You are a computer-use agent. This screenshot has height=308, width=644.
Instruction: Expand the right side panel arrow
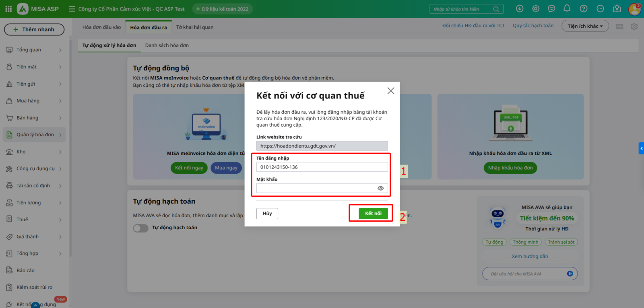click(641, 148)
